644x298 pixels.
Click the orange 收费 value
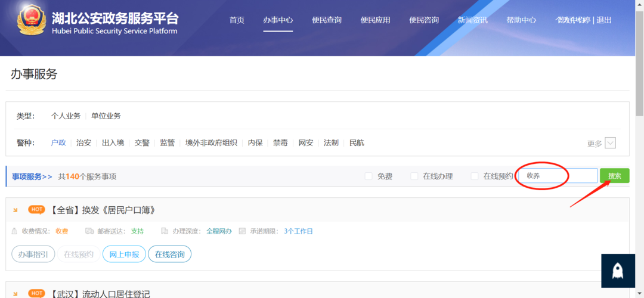62,231
